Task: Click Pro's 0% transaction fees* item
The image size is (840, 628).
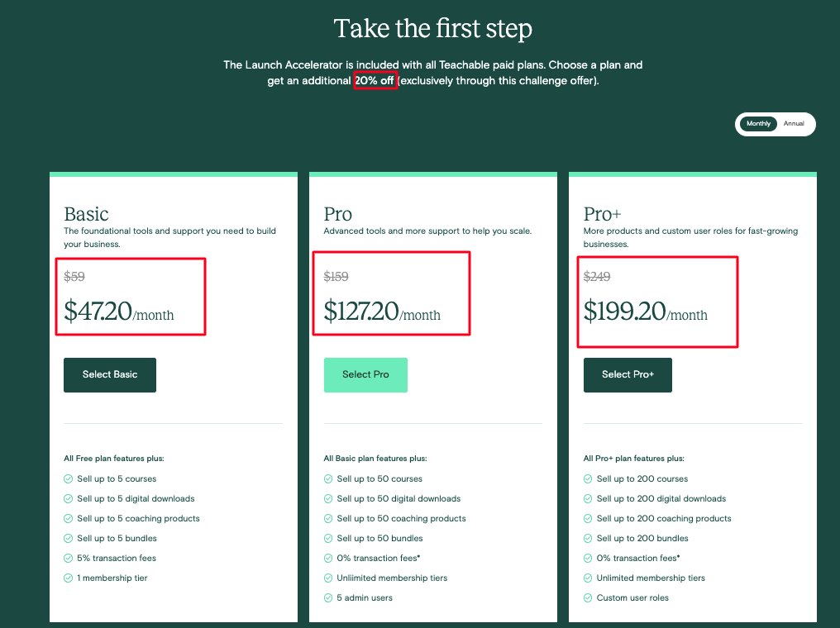Action: point(379,559)
